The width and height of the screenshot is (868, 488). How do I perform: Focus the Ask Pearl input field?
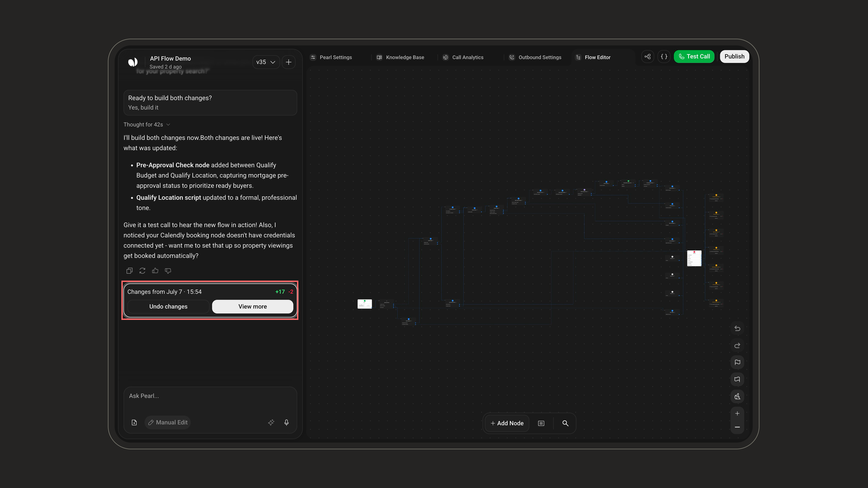(x=210, y=396)
